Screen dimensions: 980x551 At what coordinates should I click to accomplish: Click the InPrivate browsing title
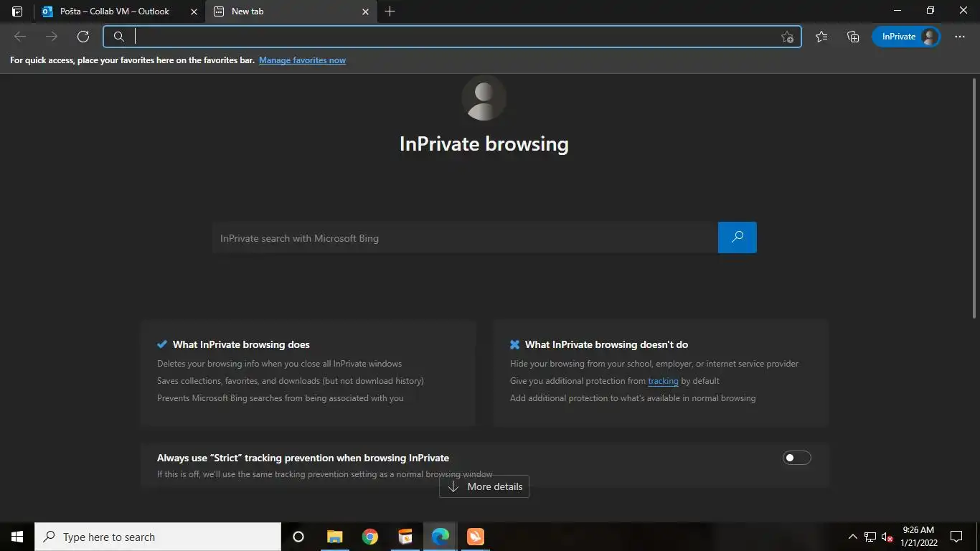click(484, 143)
